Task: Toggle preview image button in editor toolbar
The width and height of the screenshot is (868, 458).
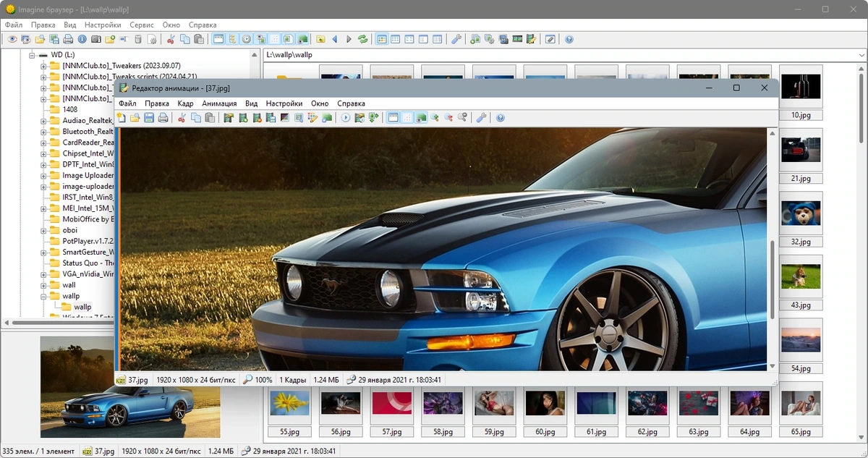Action: point(422,117)
